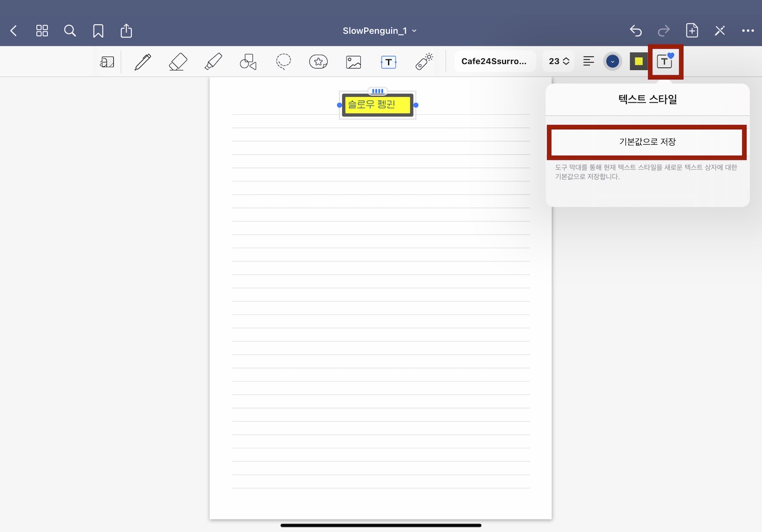The height and width of the screenshot is (532, 762).
Task: Add a new page
Action: [x=692, y=30]
